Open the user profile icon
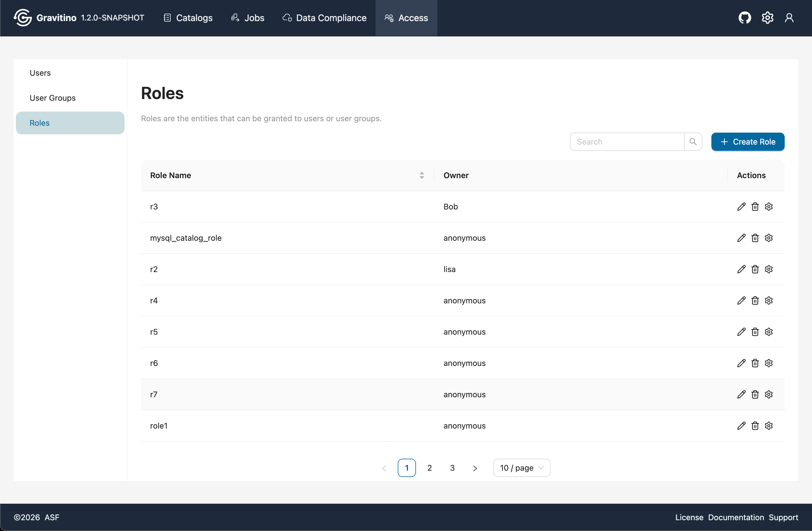812x531 pixels. point(790,18)
